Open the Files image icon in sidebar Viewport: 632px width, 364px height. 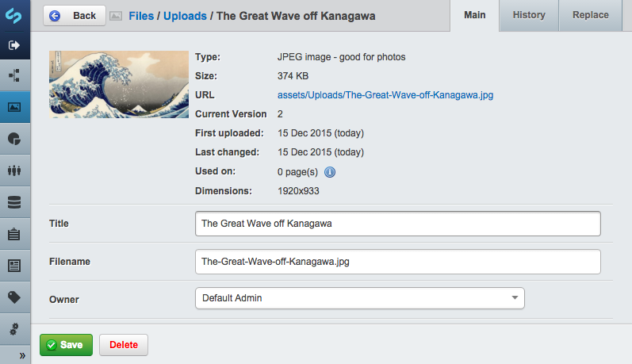14,107
